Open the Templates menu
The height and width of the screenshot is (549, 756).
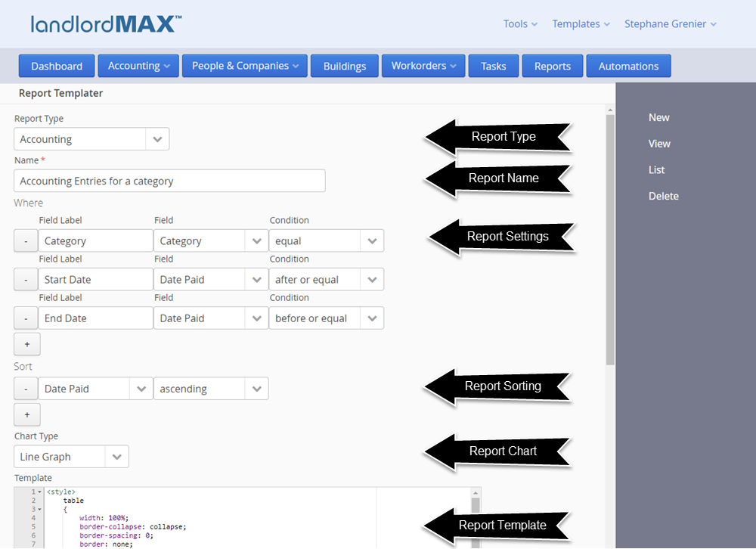click(x=581, y=24)
